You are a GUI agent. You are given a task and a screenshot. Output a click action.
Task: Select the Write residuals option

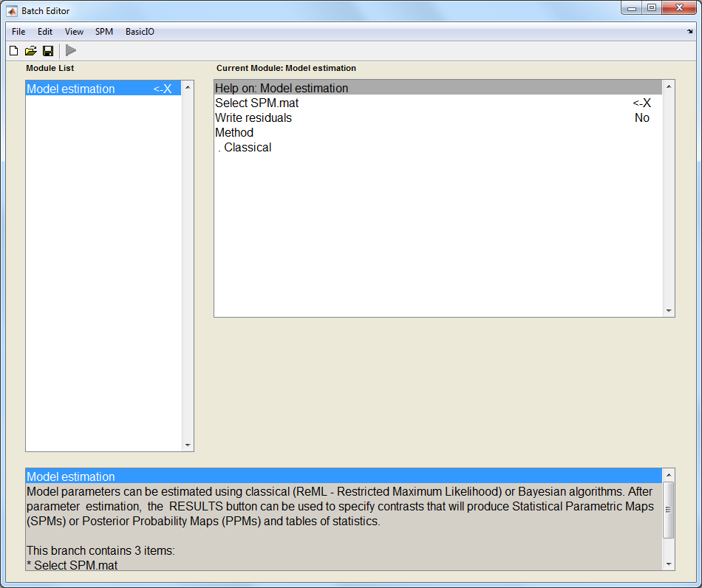pyautogui.click(x=253, y=118)
